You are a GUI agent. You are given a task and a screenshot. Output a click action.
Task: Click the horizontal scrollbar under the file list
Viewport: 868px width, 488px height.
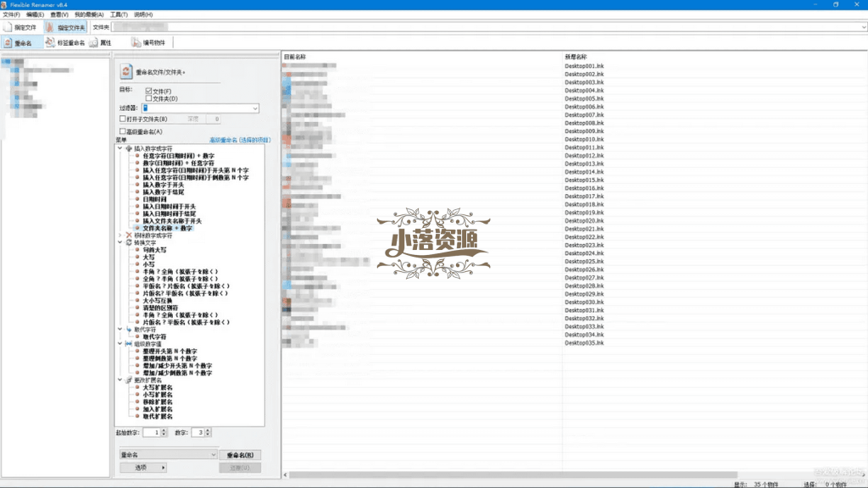click(513, 474)
